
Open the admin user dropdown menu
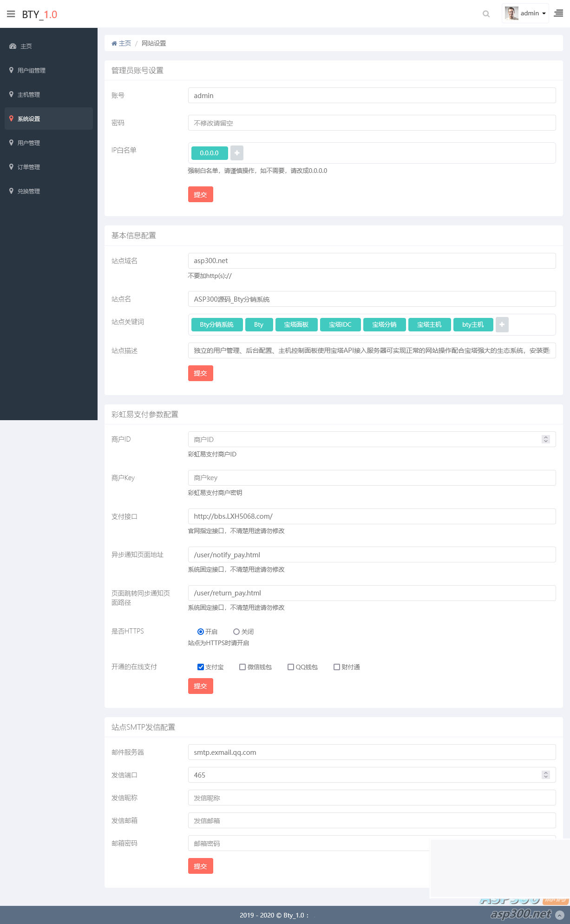pos(532,13)
